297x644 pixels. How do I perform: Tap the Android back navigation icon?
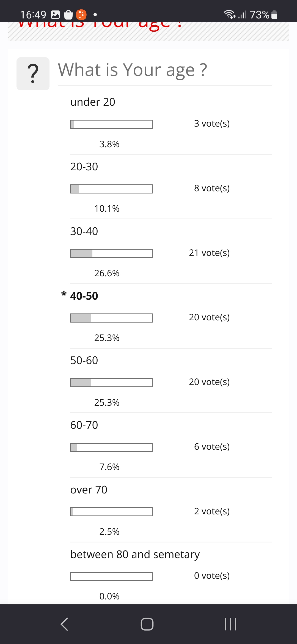[64, 624]
